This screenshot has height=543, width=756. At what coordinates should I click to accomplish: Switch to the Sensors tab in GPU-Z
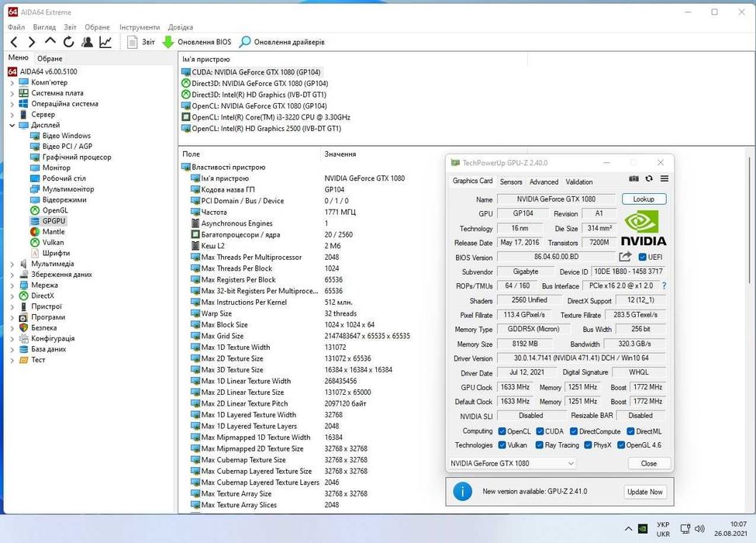click(x=511, y=182)
